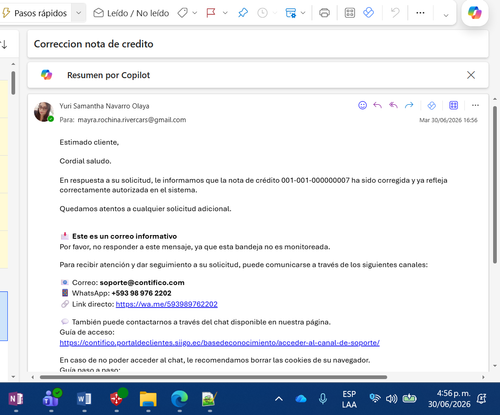The height and width of the screenshot is (415, 500).
Task: Click the diamond add-in icon in message header
Action: point(432,106)
